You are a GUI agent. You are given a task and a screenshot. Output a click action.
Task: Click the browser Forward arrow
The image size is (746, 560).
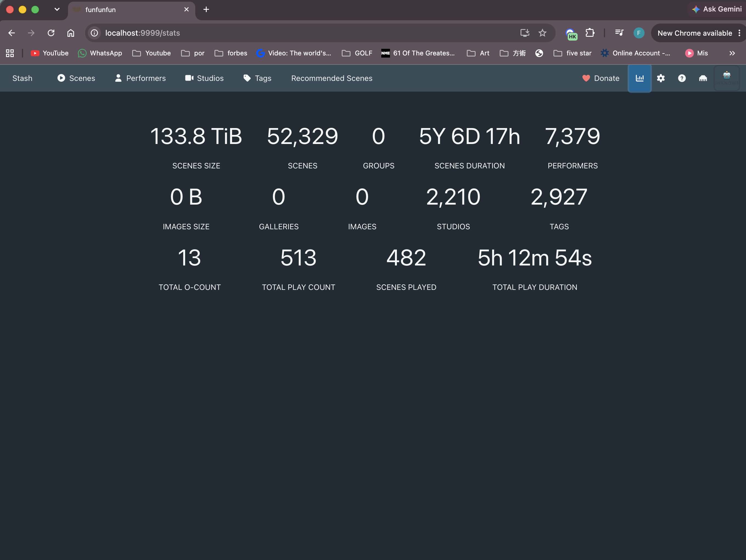pos(31,33)
